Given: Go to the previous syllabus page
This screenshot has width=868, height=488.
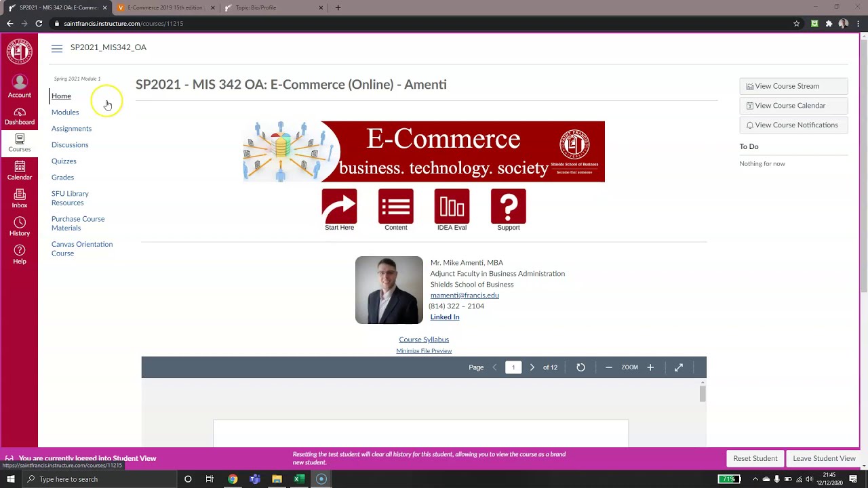Looking at the screenshot, I should tap(494, 367).
